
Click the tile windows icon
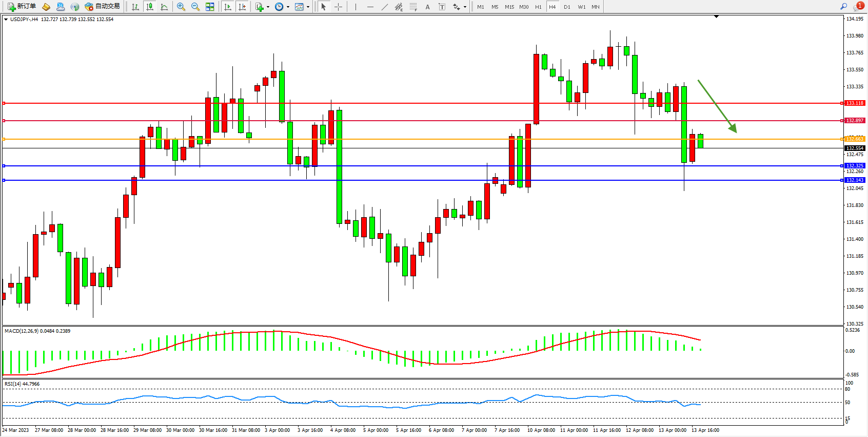tap(210, 7)
